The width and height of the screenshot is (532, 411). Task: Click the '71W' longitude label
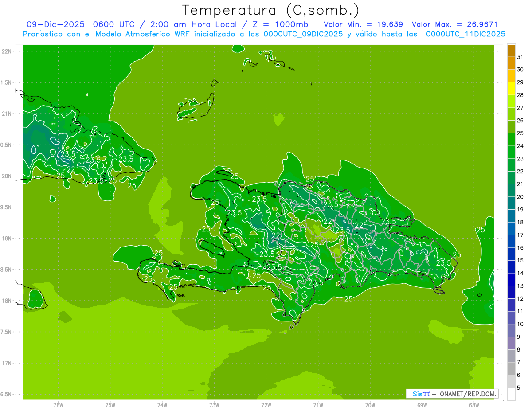pos(318,405)
